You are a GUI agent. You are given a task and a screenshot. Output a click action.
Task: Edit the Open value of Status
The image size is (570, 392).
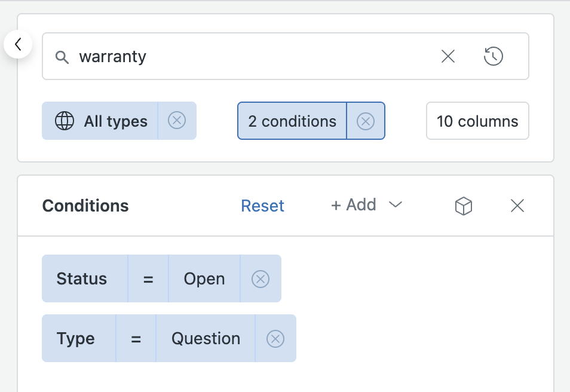(204, 279)
